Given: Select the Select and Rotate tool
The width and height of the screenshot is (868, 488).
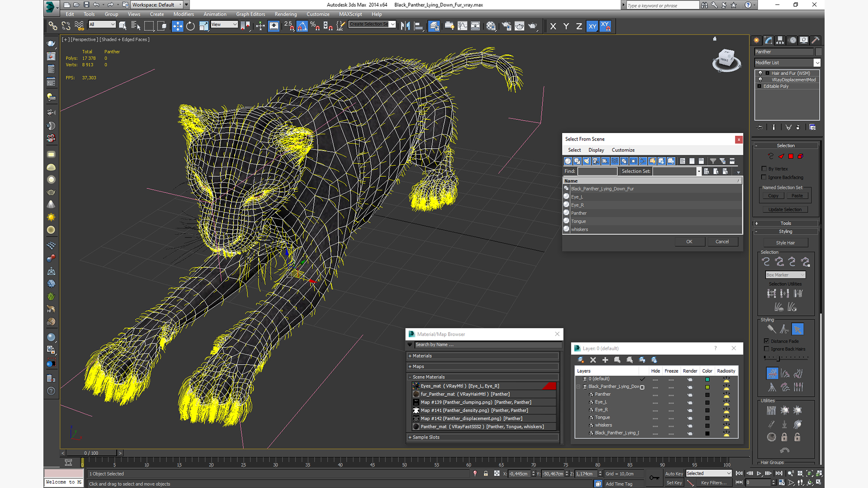Looking at the screenshot, I should pyautogui.click(x=190, y=26).
